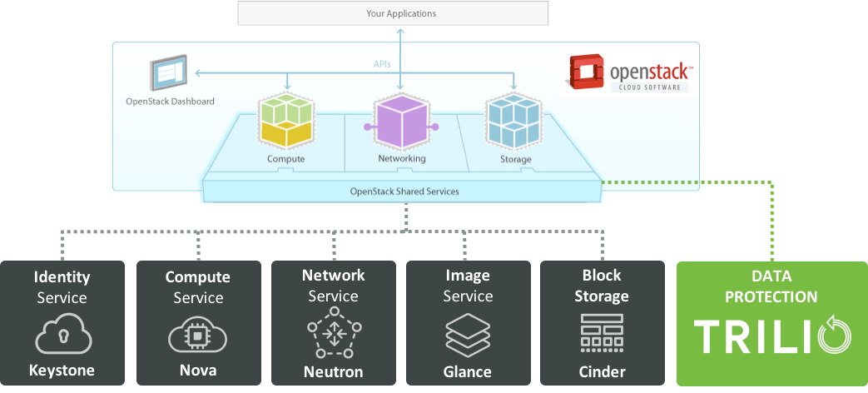Click the APIs label
The width and height of the screenshot is (868, 393).
coord(382,64)
